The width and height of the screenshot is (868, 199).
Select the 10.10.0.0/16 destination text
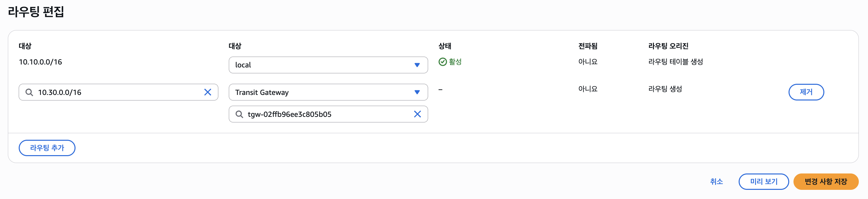(40, 62)
